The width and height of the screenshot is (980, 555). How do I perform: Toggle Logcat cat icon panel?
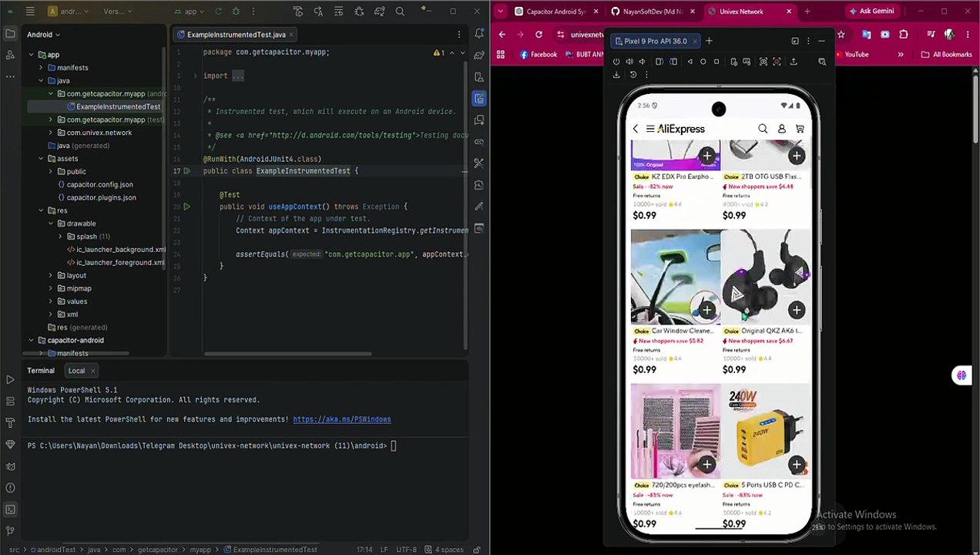[10, 466]
